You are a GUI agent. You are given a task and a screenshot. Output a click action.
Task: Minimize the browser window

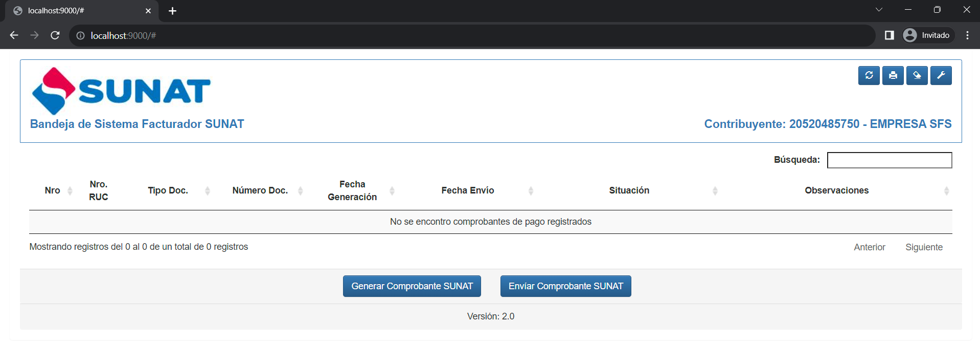[908, 10]
